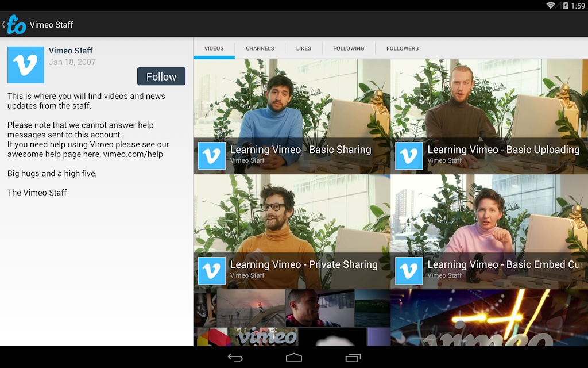Tap the Android home navigation button
The width and height of the screenshot is (588, 368).
pos(294,358)
